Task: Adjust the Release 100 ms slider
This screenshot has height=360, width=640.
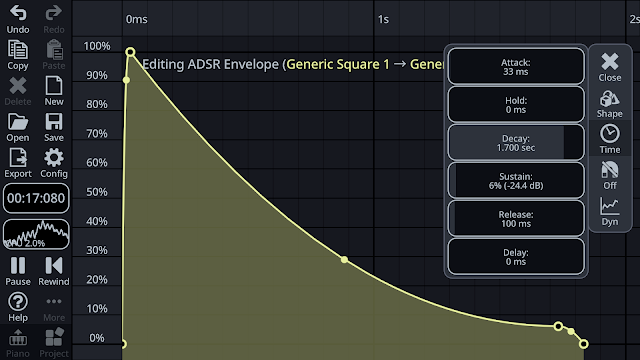Action: tap(516, 218)
